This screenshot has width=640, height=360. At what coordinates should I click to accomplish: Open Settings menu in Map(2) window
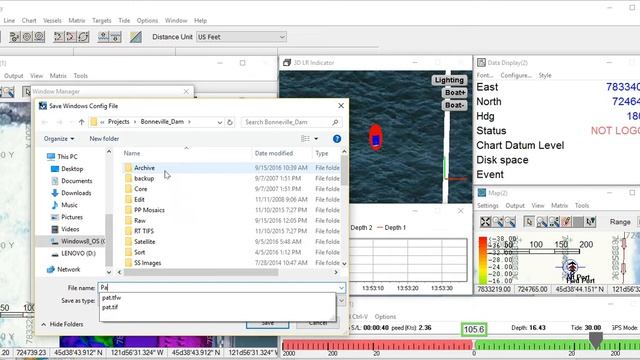(x=488, y=205)
